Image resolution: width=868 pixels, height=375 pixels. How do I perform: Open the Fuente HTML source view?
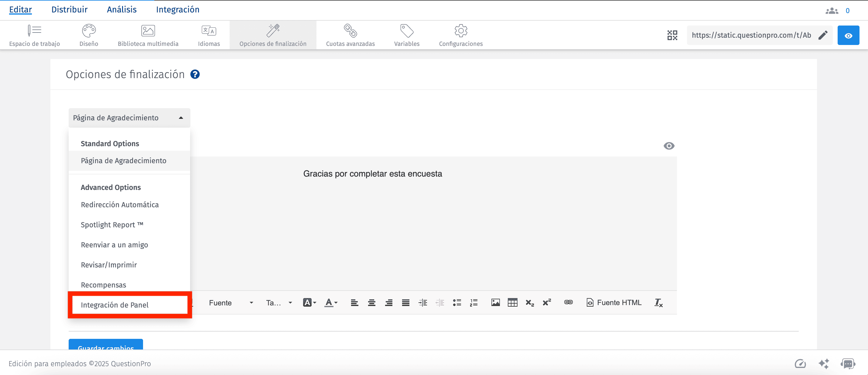pos(613,302)
